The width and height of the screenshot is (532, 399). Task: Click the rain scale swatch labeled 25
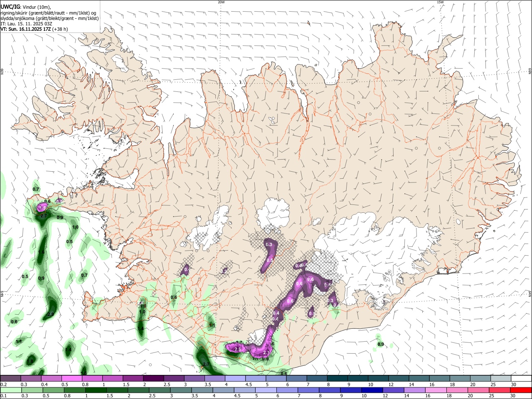tap(500, 390)
